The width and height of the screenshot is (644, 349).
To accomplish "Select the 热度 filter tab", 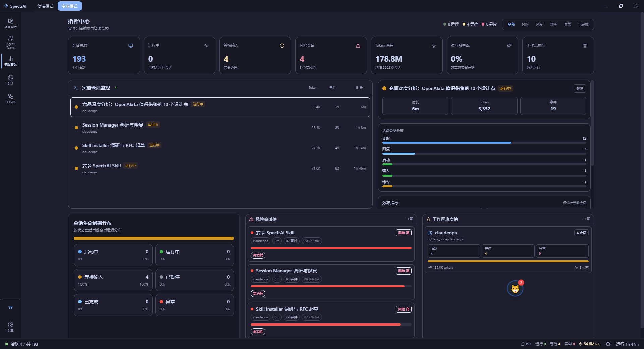I will pos(539,24).
